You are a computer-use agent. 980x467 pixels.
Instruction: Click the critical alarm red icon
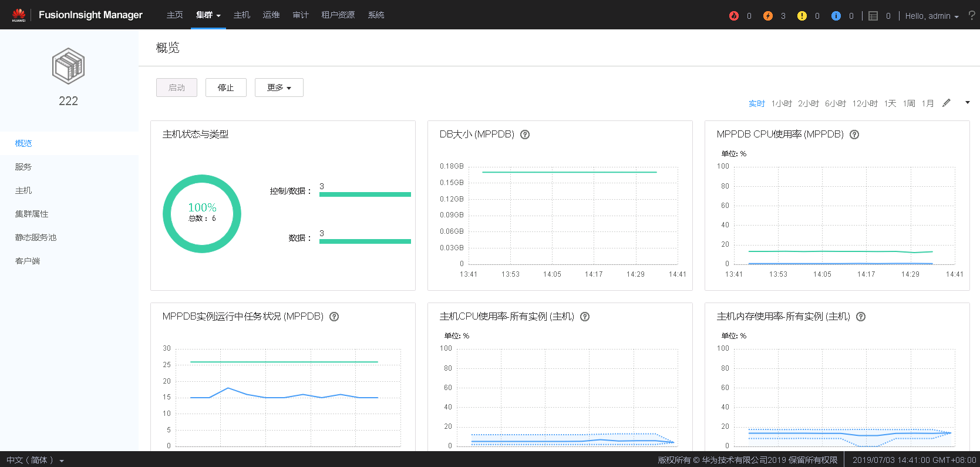pyautogui.click(x=733, y=16)
